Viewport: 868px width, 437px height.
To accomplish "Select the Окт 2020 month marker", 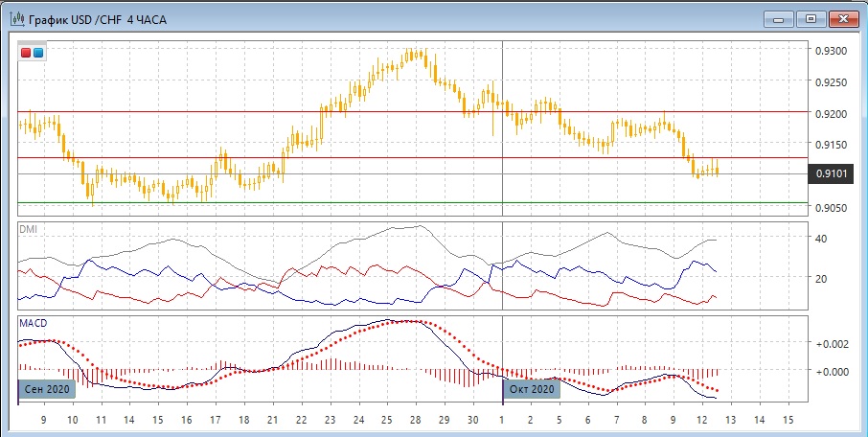I will (x=530, y=389).
